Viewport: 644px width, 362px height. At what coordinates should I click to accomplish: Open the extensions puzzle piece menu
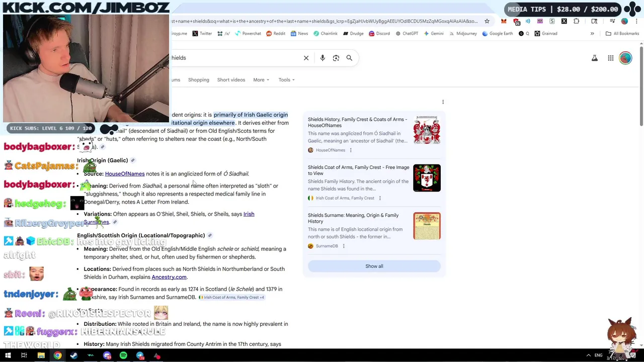coord(577,21)
